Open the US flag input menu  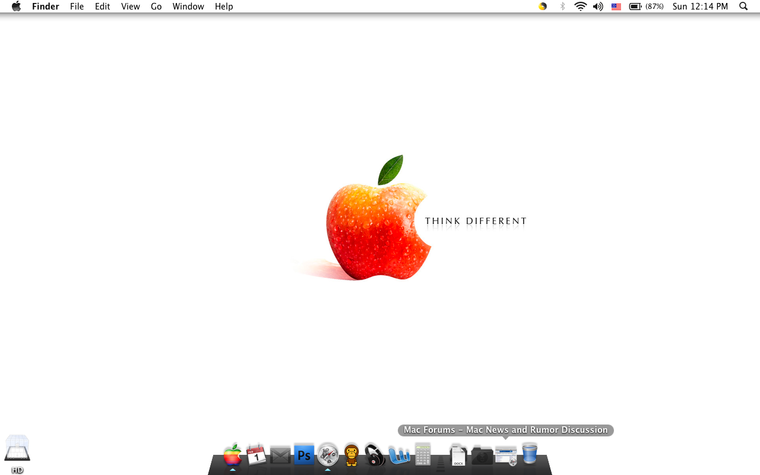coord(616,6)
